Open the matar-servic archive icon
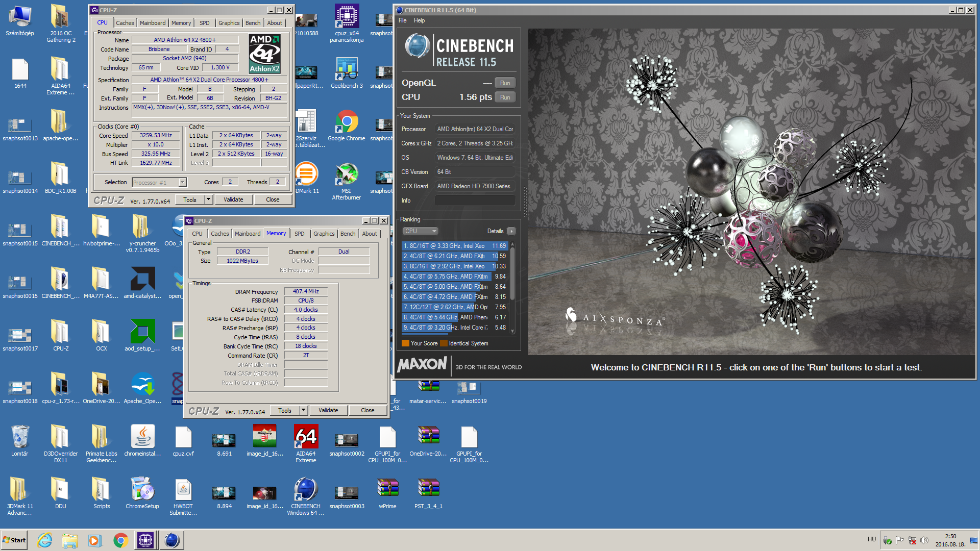Viewport: 980px width, 551px height. tap(428, 392)
